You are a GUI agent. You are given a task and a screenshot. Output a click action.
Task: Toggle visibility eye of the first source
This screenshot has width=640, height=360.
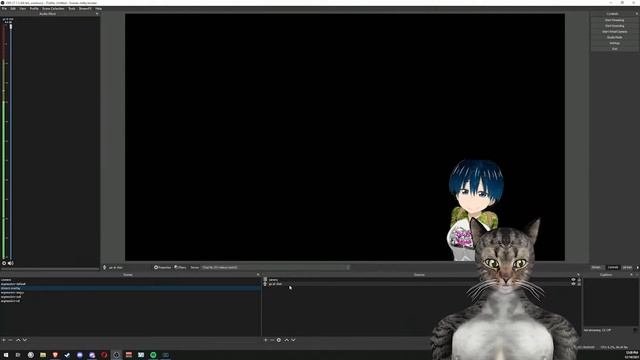point(573,280)
